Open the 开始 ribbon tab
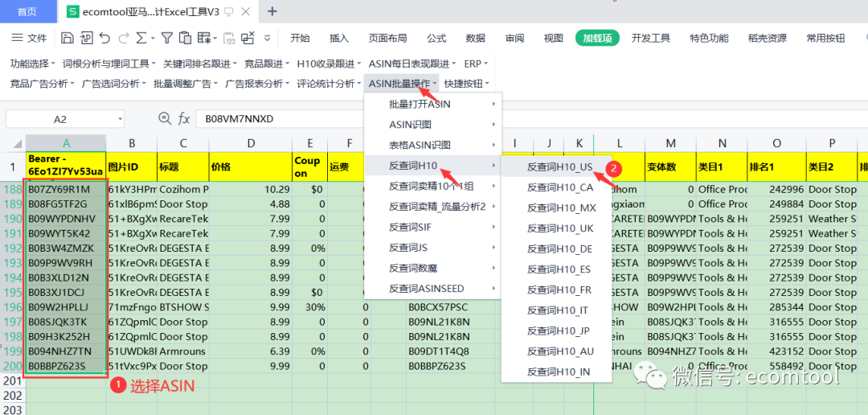This screenshot has height=415, width=868. [300, 39]
